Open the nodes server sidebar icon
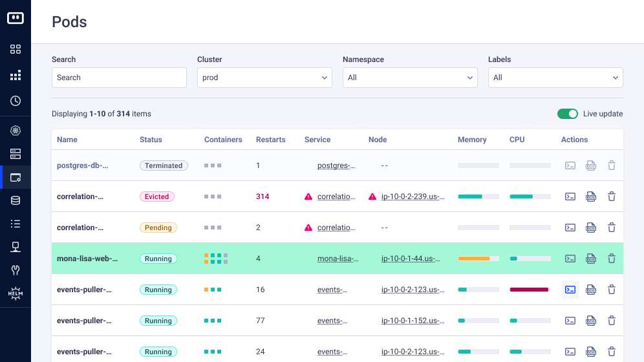 pyautogui.click(x=16, y=154)
